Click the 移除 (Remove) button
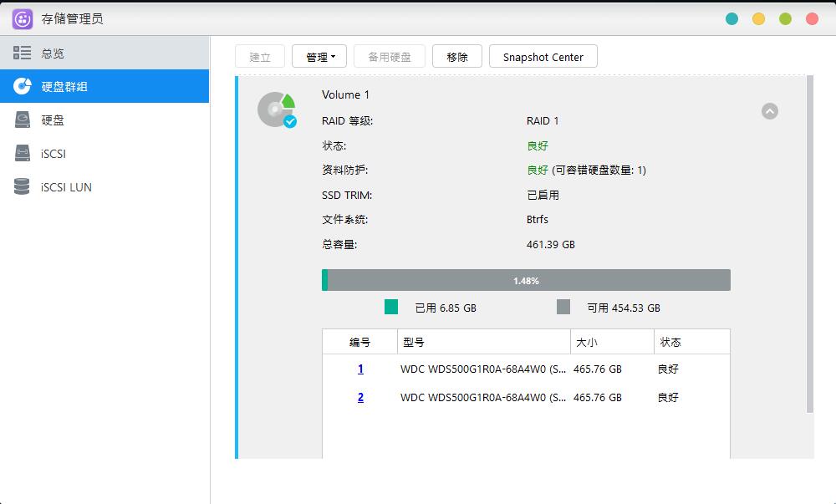This screenshot has height=504, width=836. (456, 56)
